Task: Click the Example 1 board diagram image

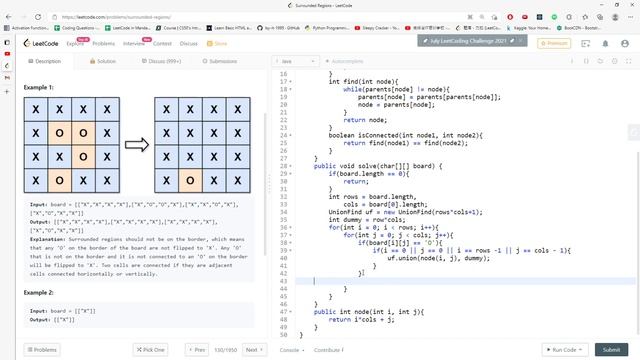Action: pyautogui.click(x=137, y=145)
